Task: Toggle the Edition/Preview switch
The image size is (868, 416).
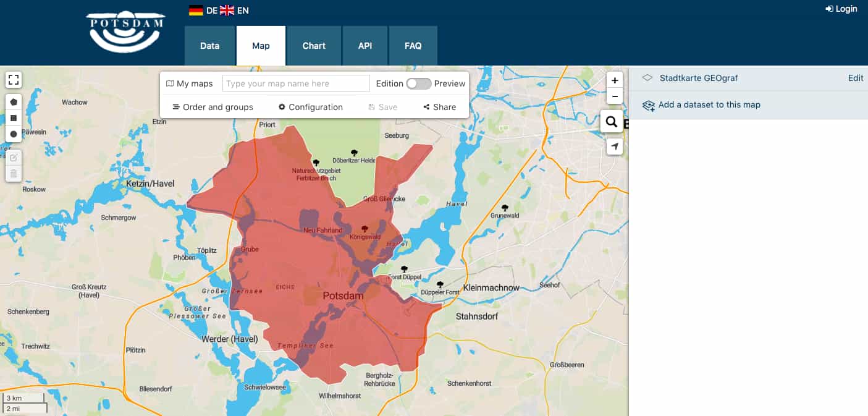Action: click(418, 83)
